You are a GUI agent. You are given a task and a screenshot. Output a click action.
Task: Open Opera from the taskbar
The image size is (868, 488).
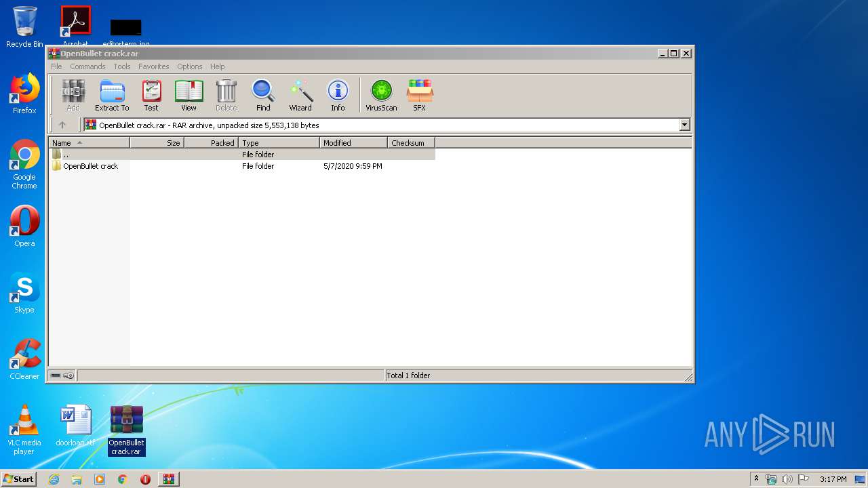145,479
